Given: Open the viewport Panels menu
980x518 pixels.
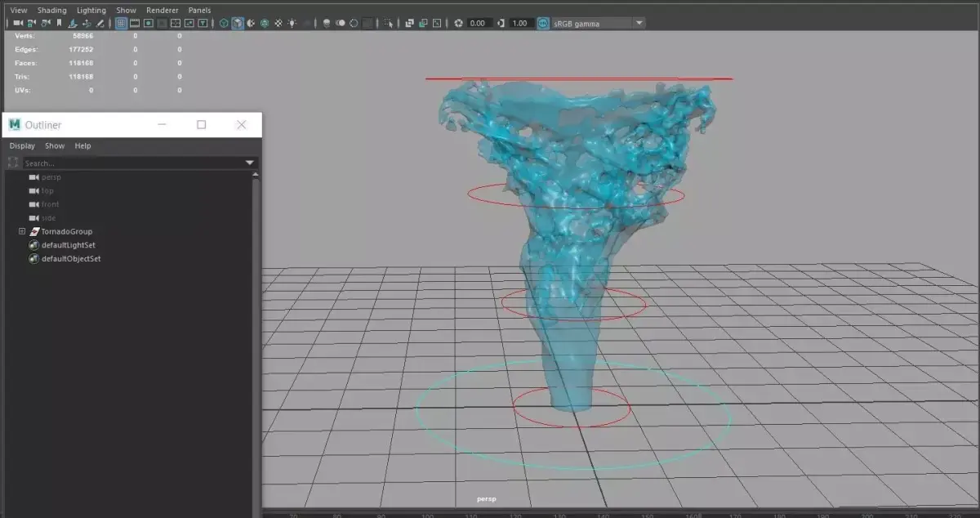Looking at the screenshot, I should pos(199,10).
